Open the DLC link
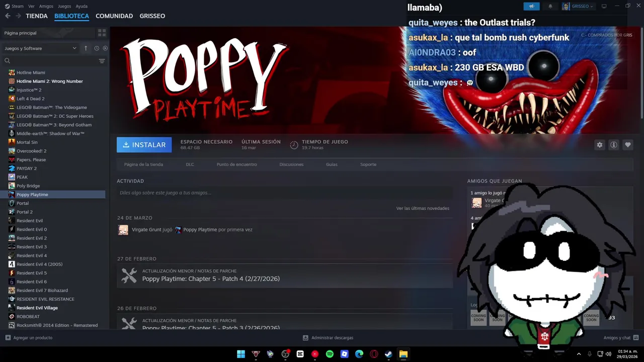The height and width of the screenshot is (362, 644). [190, 164]
